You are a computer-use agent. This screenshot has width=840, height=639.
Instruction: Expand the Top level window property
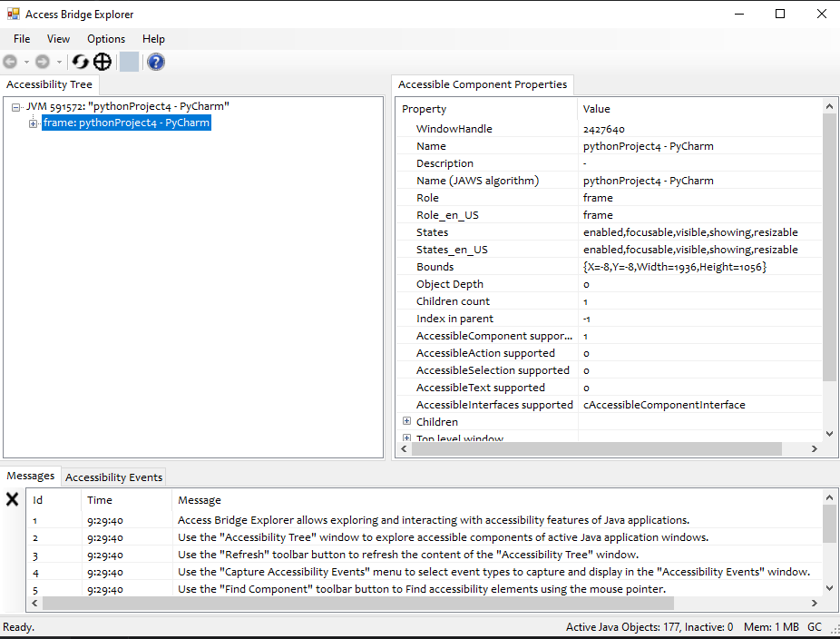tap(406, 438)
